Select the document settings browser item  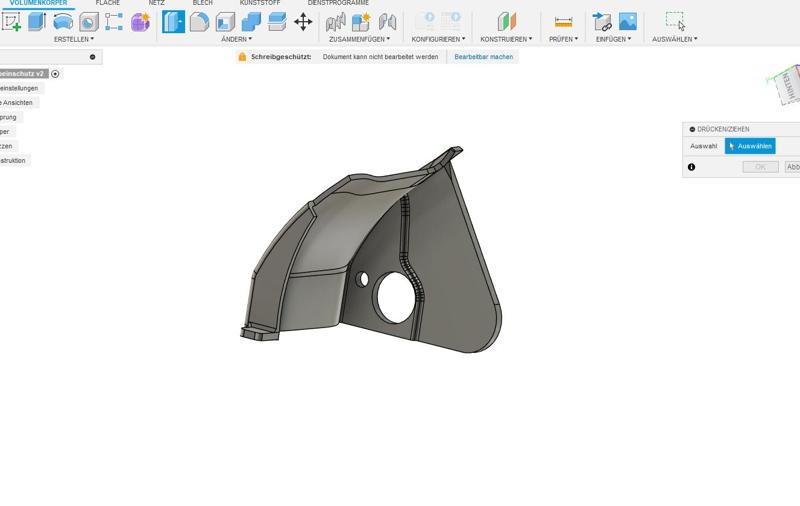click(x=20, y=88)
